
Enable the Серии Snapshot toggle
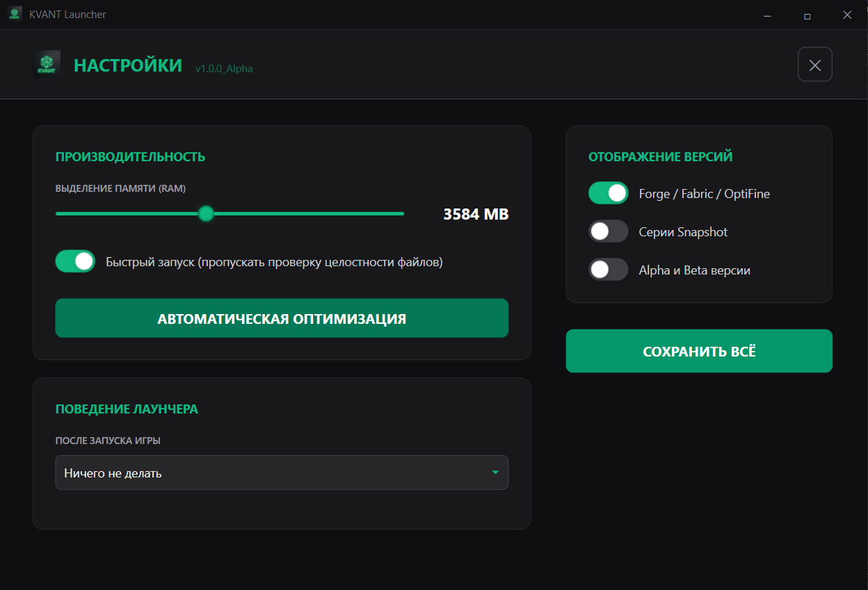click(x=608, y=231)
